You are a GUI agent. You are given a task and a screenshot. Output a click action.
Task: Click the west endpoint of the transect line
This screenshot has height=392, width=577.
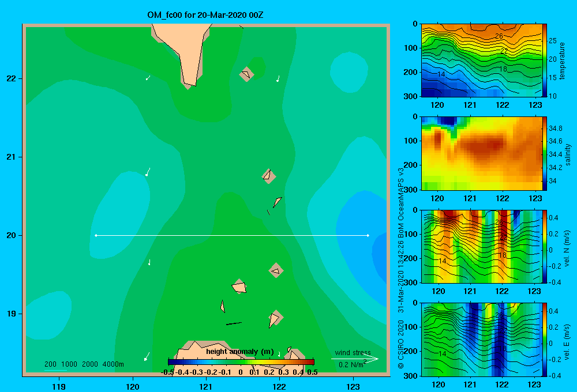coord(96,235)
